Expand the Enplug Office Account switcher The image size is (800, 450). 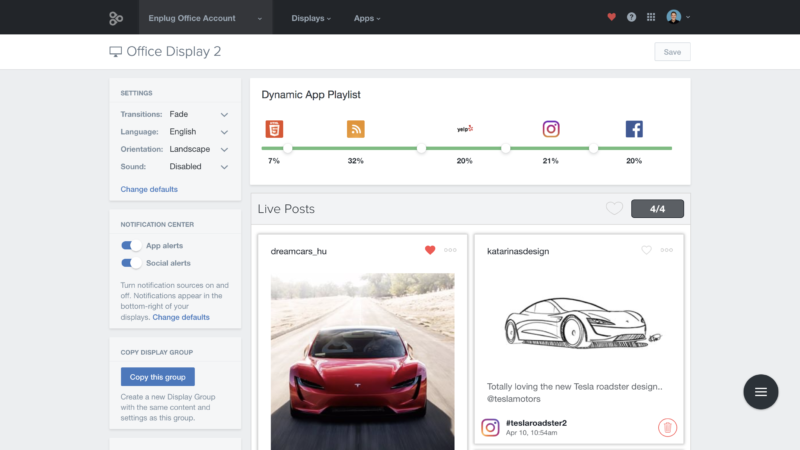pos(206,18)
